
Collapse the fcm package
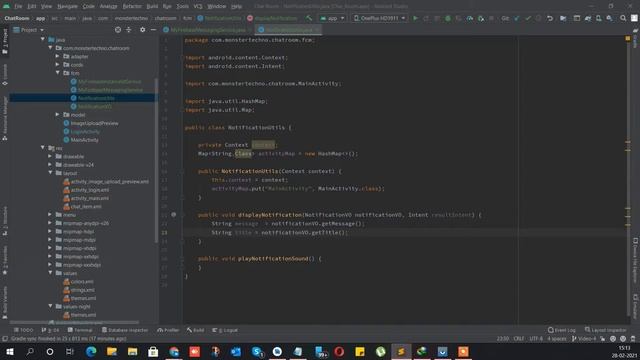coord(58,73)
